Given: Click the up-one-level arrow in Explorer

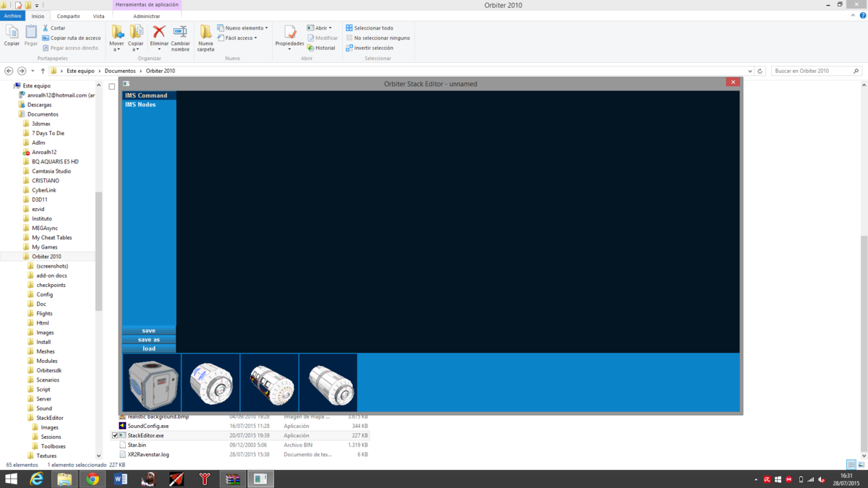Looking at the screenshot, I should (43, 71).
